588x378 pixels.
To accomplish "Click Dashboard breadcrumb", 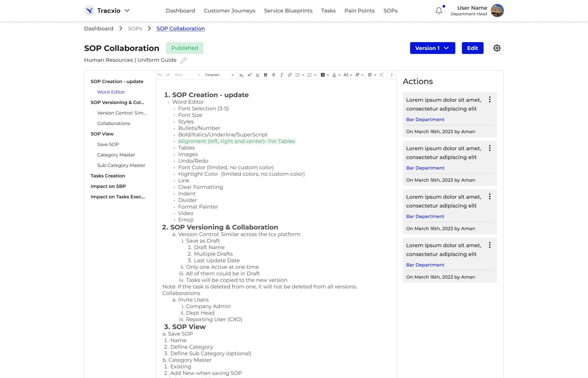I will point(99,29).
